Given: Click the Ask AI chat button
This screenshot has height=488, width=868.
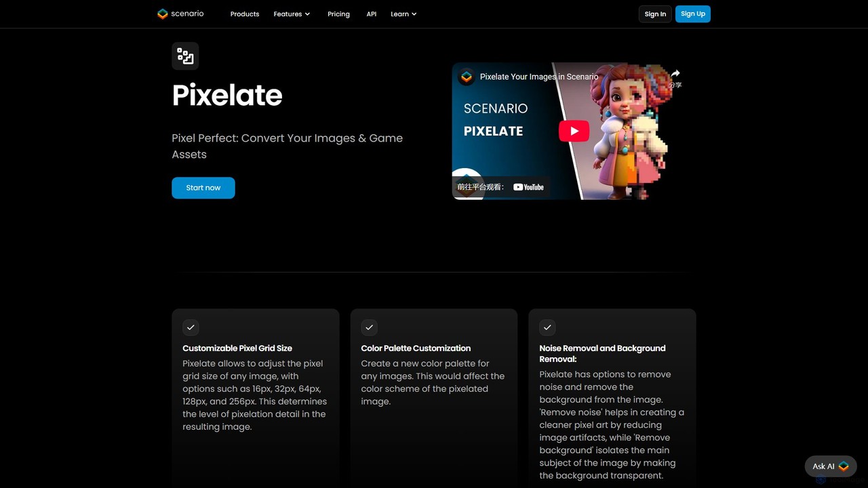Looking at the screenshot, I should click(x=831, y=466).
